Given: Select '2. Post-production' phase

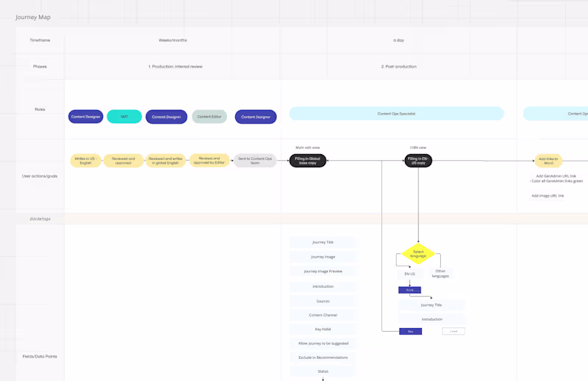Looking at the screenshot, I should click(x=398, y=66).
